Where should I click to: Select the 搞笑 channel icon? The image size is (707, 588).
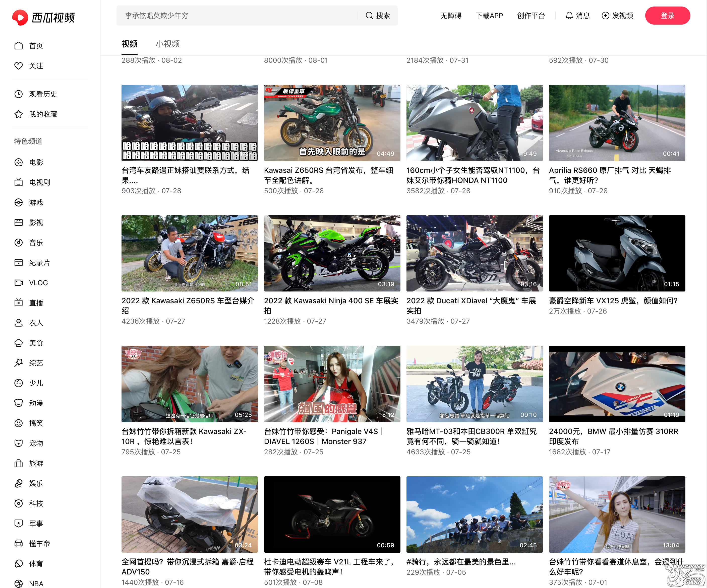point(19,423)
